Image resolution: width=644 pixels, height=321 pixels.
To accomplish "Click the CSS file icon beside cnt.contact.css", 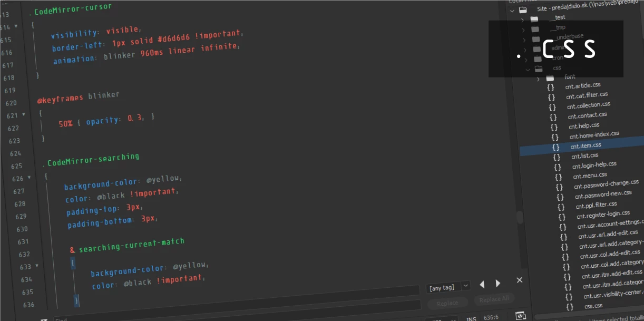I will pos(553,117).
